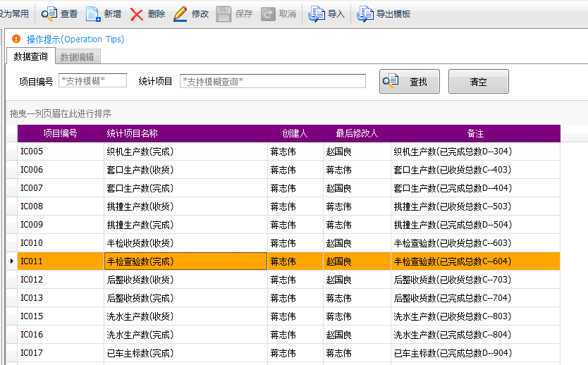The image size is (588, 365).
Task: Select the IC012 project code cell
Action: coord(61,280)
